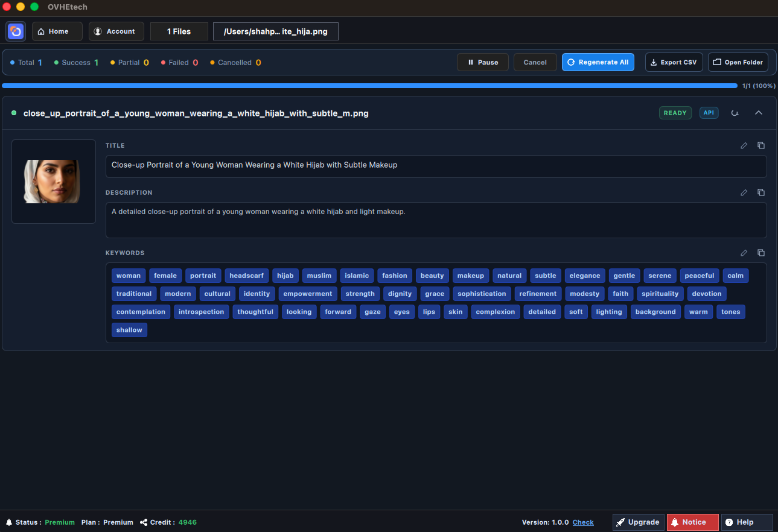Switch to the Account tab
Screen dimensions: 778x532
point(116,31)
